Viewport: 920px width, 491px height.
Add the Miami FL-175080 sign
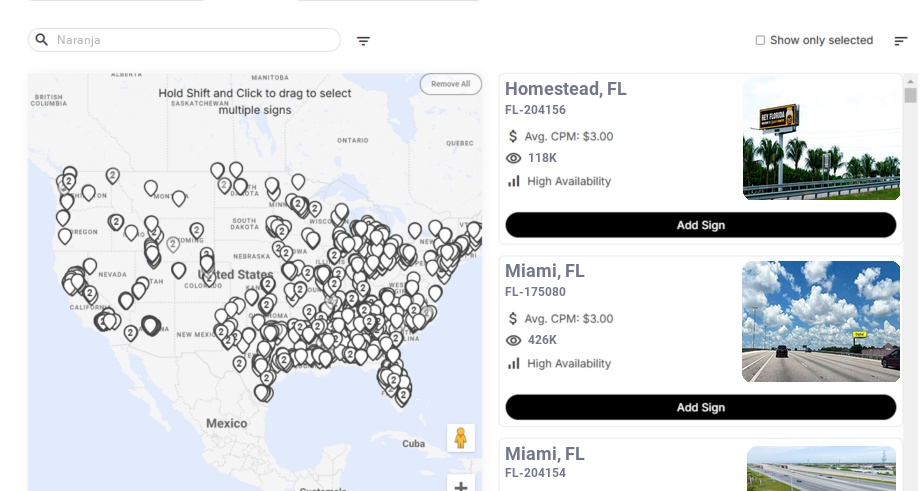tap(700, 407)
